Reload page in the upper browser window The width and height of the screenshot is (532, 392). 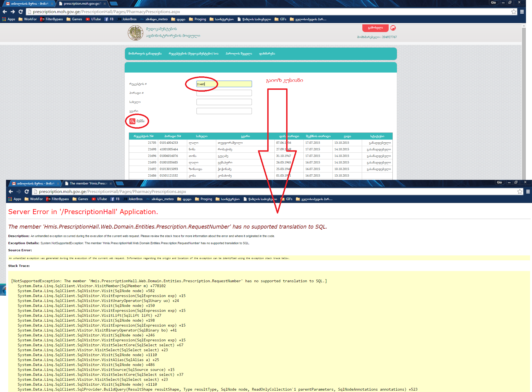(x=21, y=12)
